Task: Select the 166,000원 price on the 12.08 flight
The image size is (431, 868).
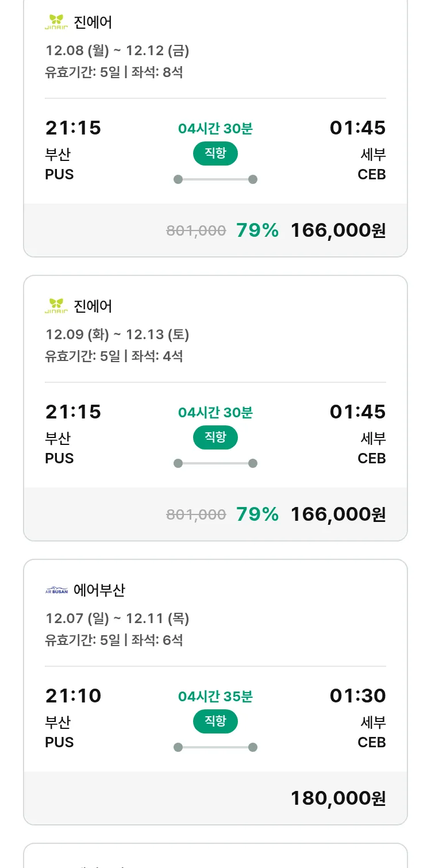Action: [x=338, y=231]
